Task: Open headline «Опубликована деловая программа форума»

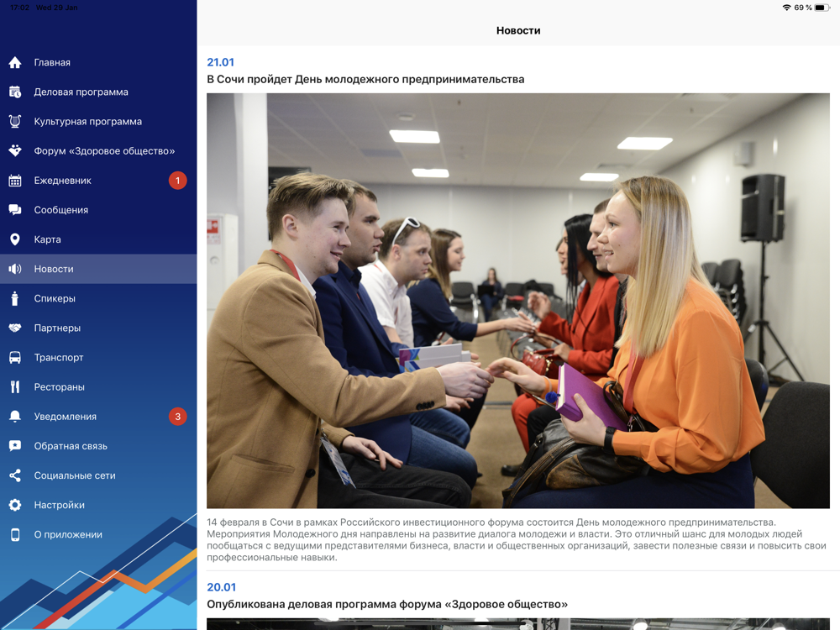Action: click(x=387, y=604)
